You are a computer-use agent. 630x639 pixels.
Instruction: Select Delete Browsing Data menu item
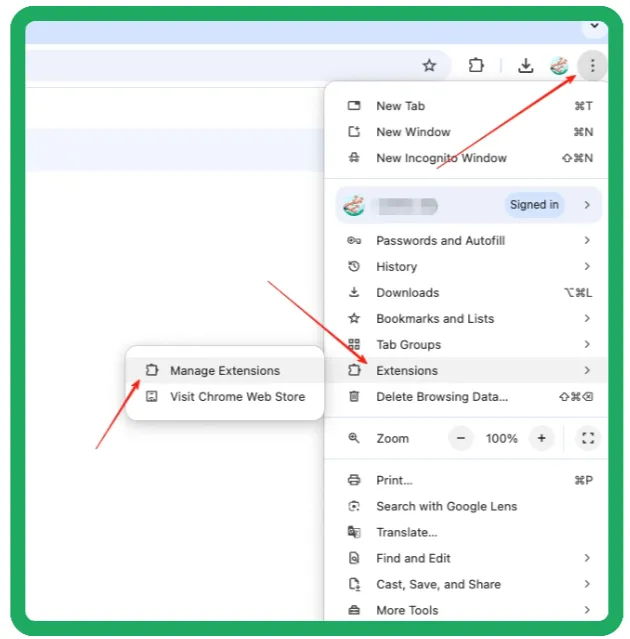[x=441, y=396]
